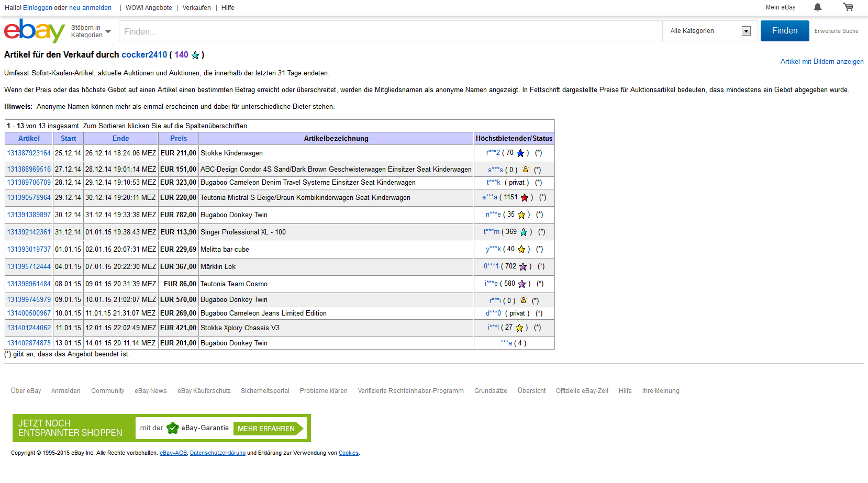Open Hilfe in the top bar

(x=228, y=8)
